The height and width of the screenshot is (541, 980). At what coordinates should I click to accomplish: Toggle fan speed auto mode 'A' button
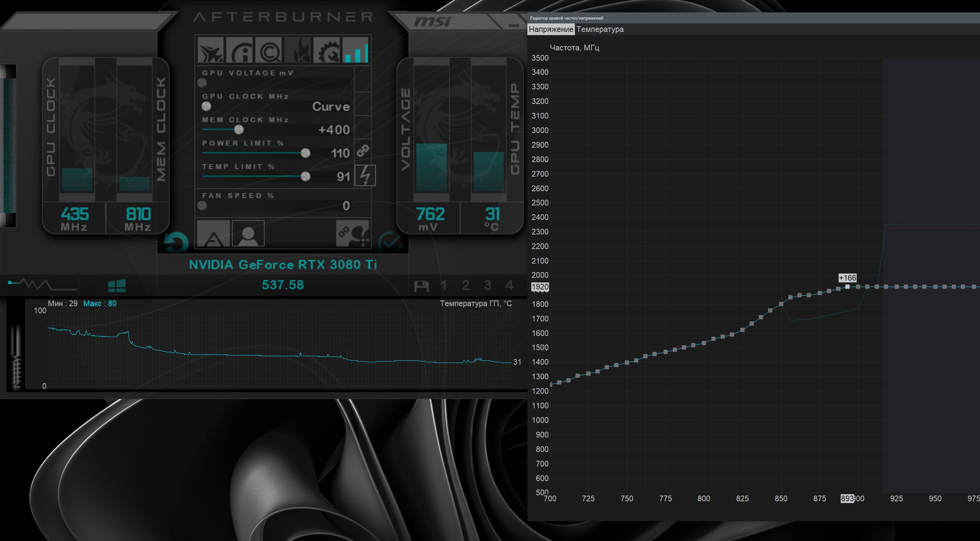click(213, 233)
